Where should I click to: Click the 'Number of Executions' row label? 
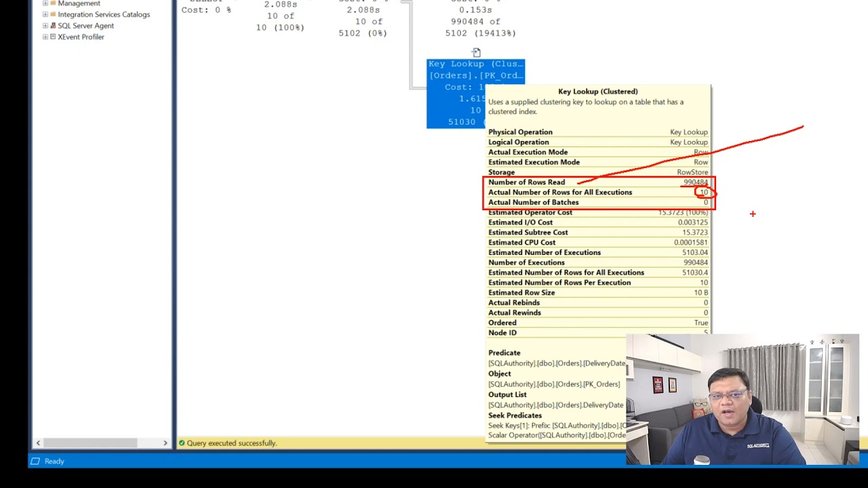pos(526,263)
